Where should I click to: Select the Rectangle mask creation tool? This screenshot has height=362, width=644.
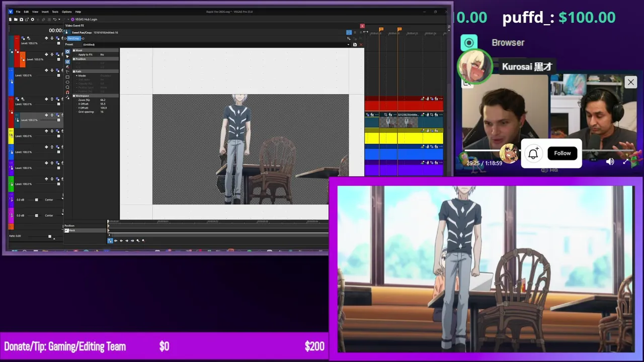[x=67, y=77]
